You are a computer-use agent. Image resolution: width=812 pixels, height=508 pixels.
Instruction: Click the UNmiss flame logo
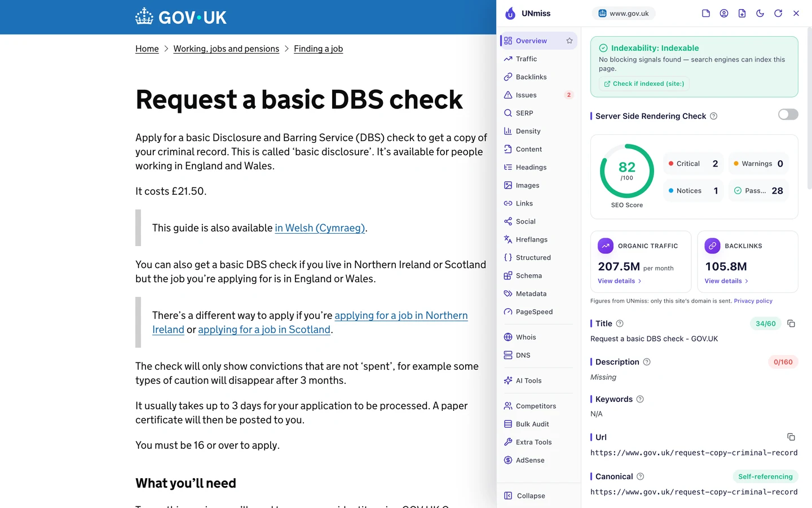[x=510, y=13]
